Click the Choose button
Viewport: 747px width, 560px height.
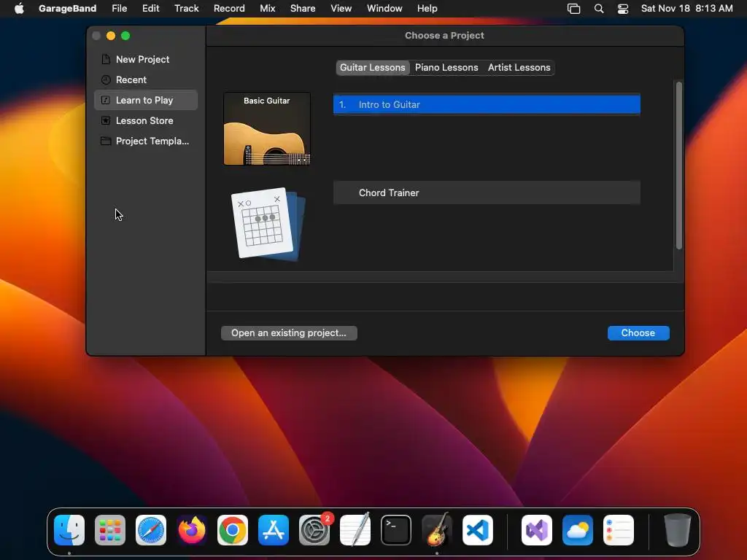(x=638, y=332)
